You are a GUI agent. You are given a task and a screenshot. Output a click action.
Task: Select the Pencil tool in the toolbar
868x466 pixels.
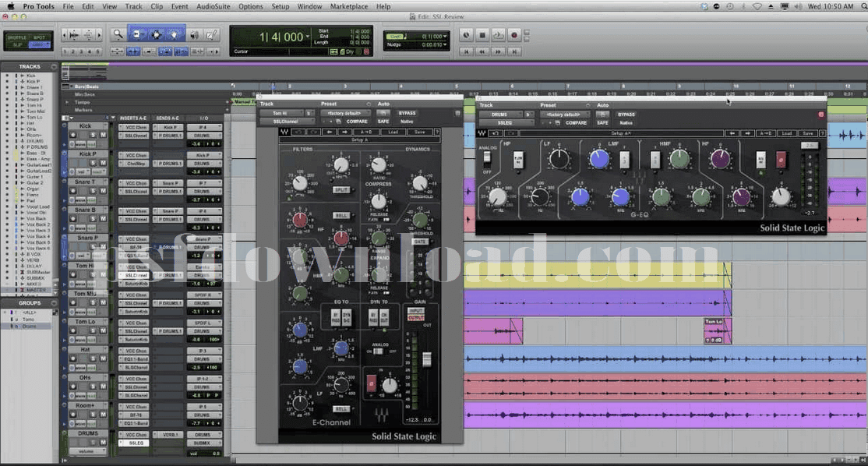pyautogui.click(x=211, y=35)
